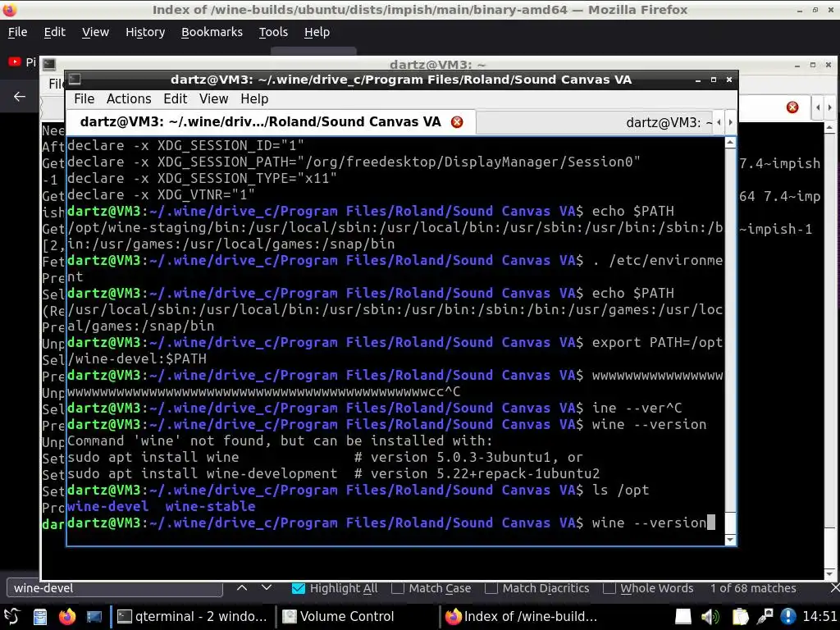Click the wine-stable directory name in ls output
The height and width of the screenshot is (630, 840).
coord(210,507)
